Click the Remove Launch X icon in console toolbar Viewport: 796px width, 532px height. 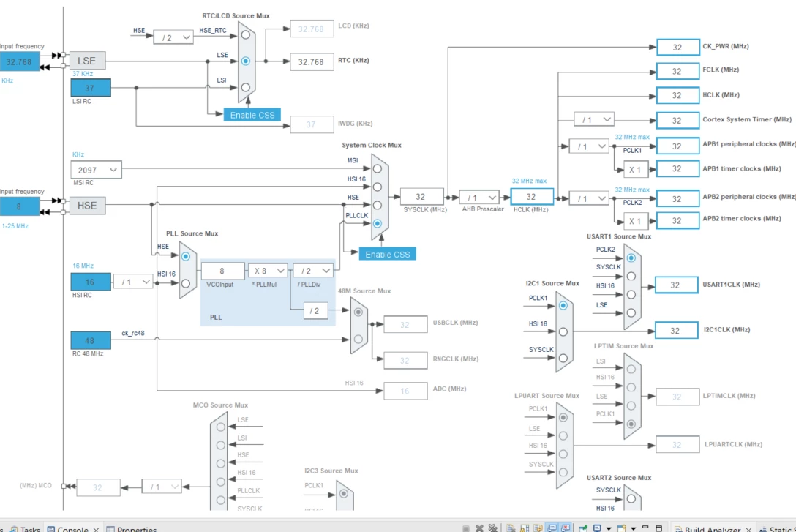[x=479, y=528]
